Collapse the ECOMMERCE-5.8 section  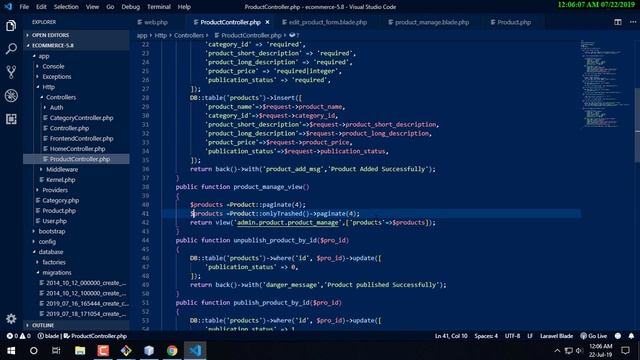(76, 45)
